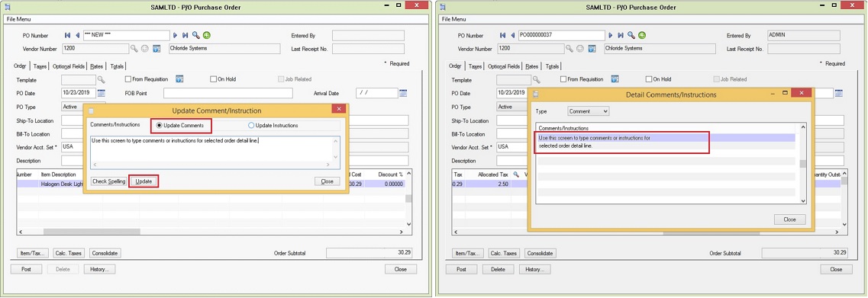Go to first PO record in left window
Screen dimensions: 868x298
tap(67, 35)
